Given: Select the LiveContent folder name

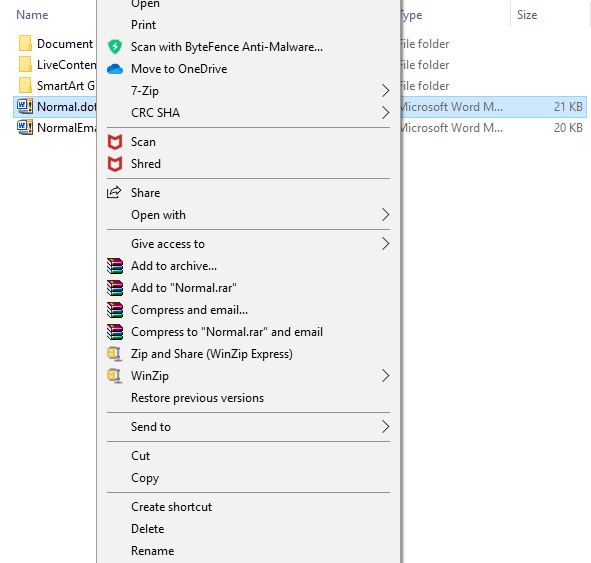Looking at the screenshot, I should tap(67, 65).
